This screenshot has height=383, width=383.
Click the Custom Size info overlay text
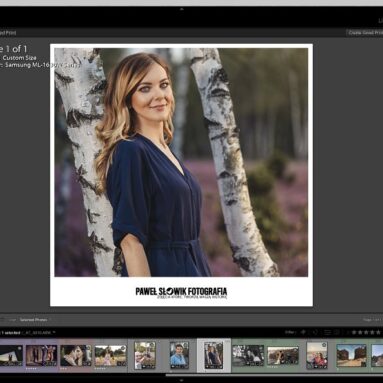[19, 58]
